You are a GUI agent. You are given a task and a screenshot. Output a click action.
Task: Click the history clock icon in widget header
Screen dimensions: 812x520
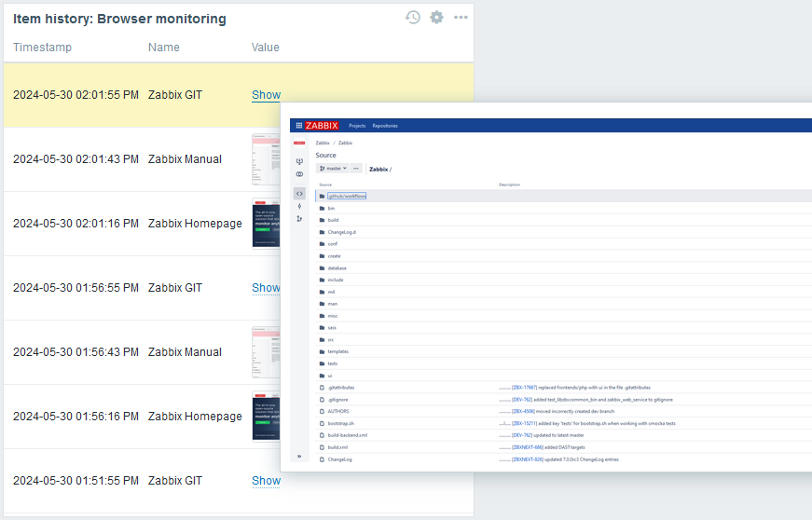(x=413, y=17)
